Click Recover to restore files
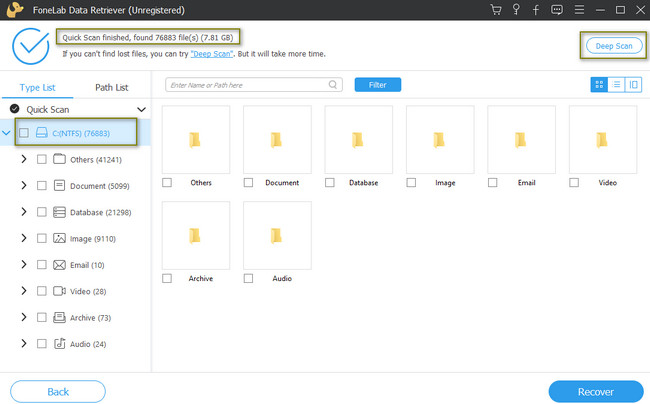 (x=596, y=392)
